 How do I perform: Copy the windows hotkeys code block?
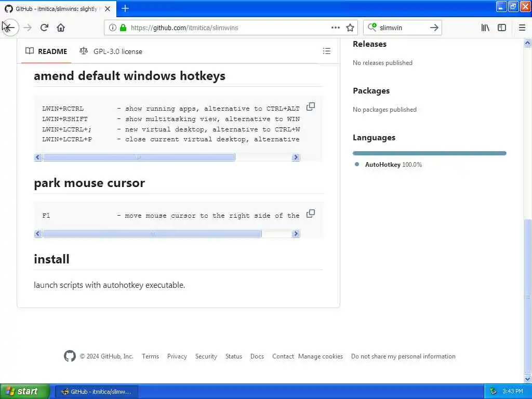[311, 107]
